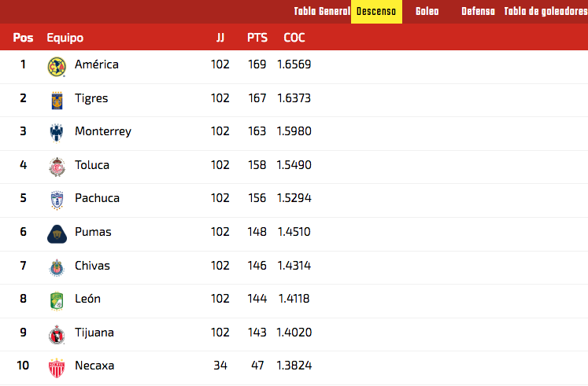This screenshot has width=588, height=386.
Task: Click the América team crest icon
Action: point(57,67)
